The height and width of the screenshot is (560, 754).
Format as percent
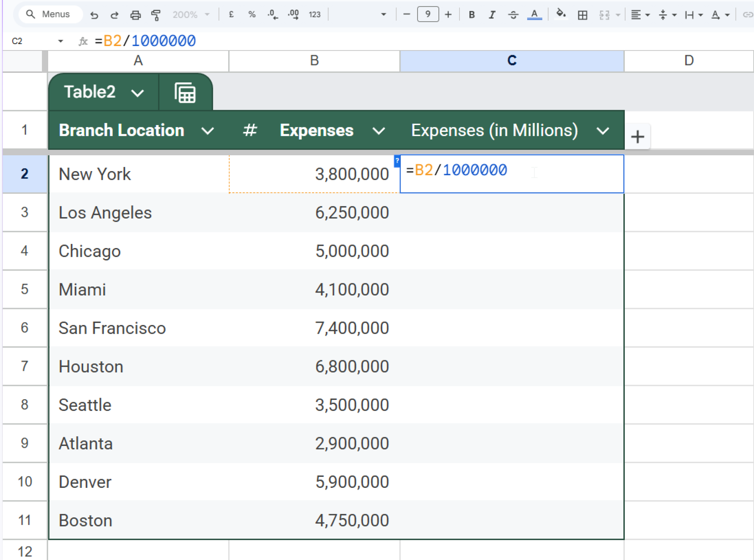pyautogui.click(x=252, y=15)
